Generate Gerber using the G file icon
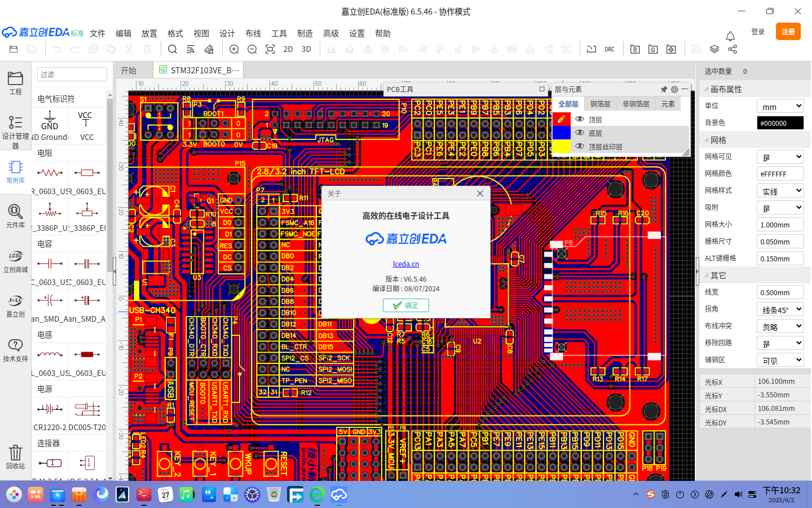 tap(653, 49)
